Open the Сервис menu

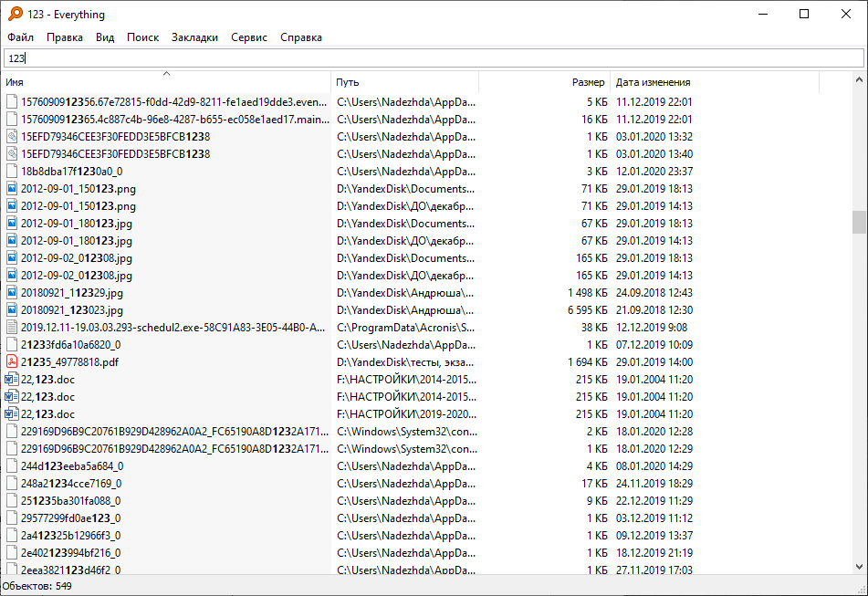(x=249, y=37)
